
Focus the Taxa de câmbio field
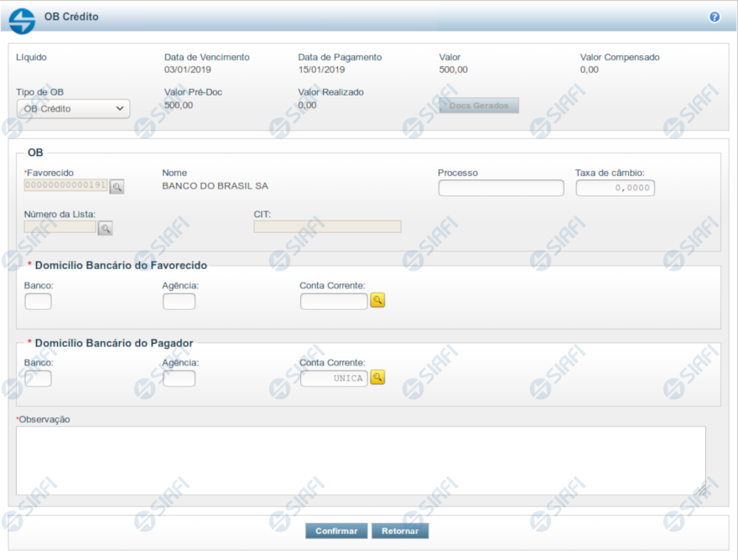point(615,188)
